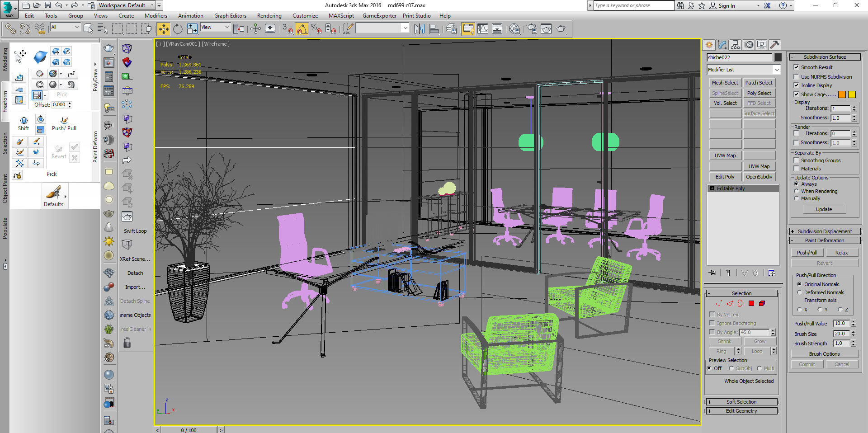The width and height of the screenshot is (868, 433).
Task: Select Deformed Normals push/pull direction
Action: [799, 292]
